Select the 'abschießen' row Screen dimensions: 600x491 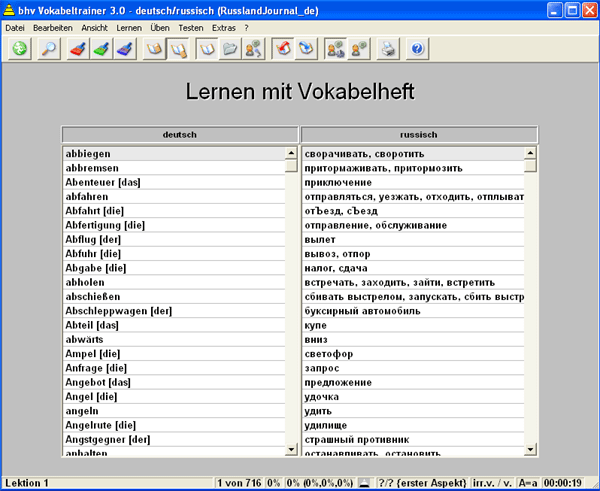(174, 297)
